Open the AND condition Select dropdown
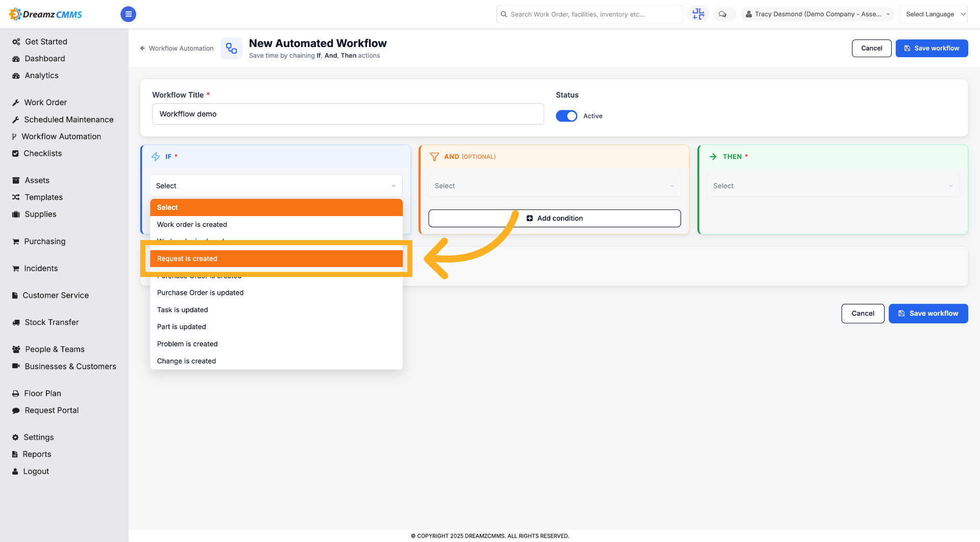Screen dimensions: 980x542 (555, 186)
